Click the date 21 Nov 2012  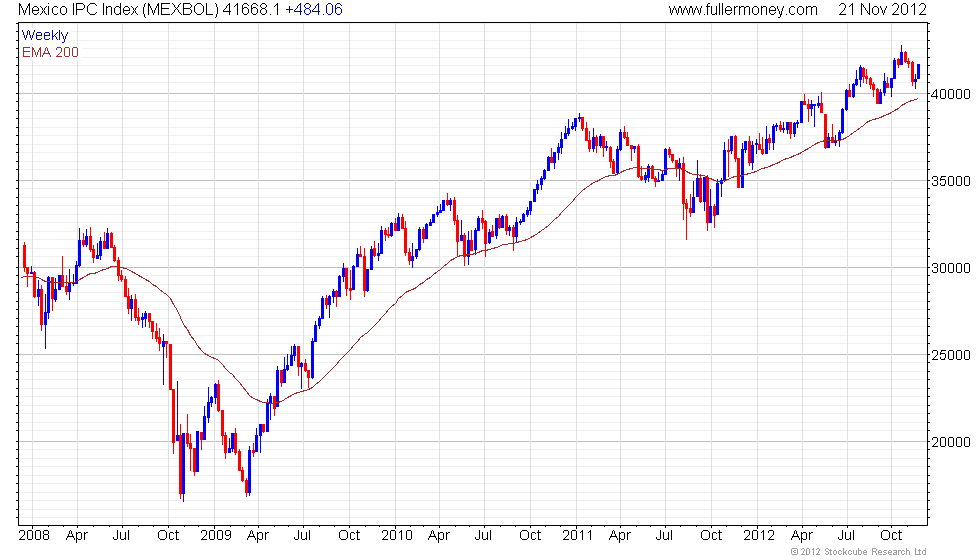coord(882,10)
